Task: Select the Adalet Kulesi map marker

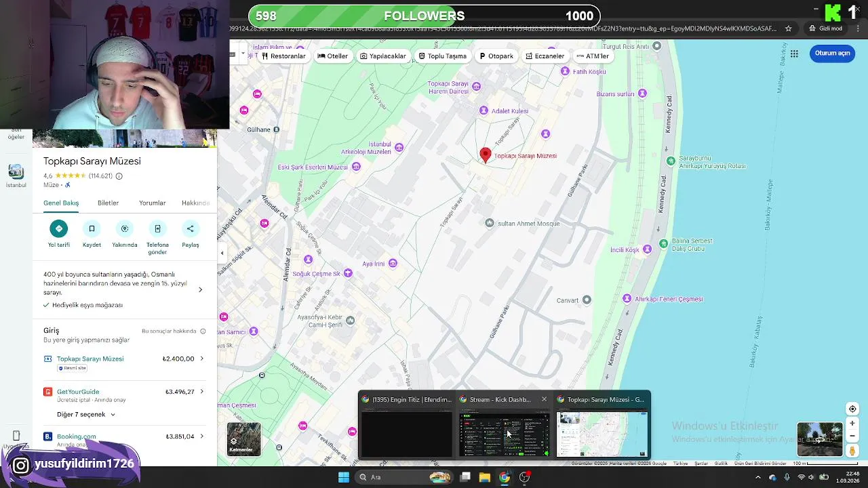Action: click(x=483, y=110)
